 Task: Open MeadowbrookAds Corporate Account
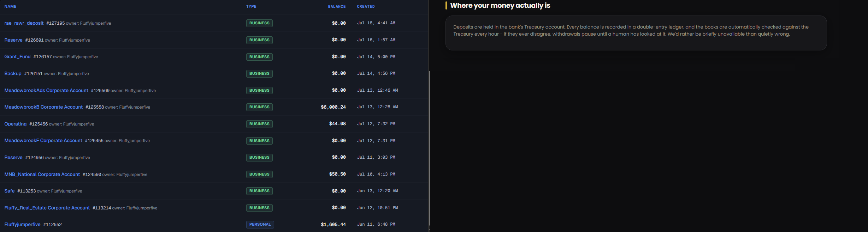pyautogui.click(x=46, y=91)
